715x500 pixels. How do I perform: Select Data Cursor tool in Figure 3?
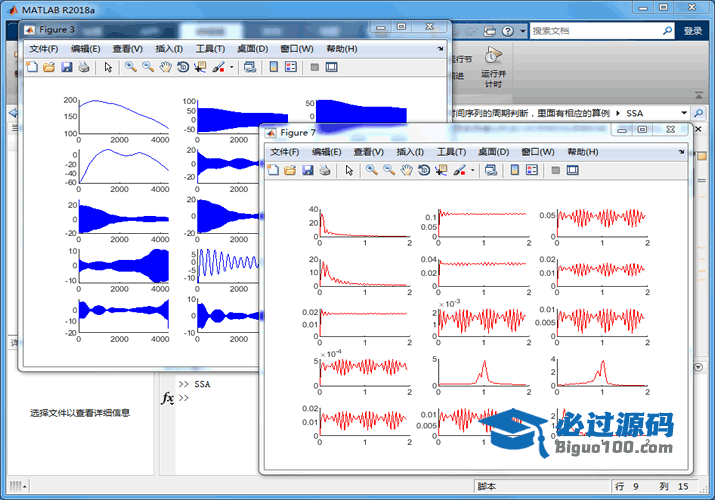[200, 67]
